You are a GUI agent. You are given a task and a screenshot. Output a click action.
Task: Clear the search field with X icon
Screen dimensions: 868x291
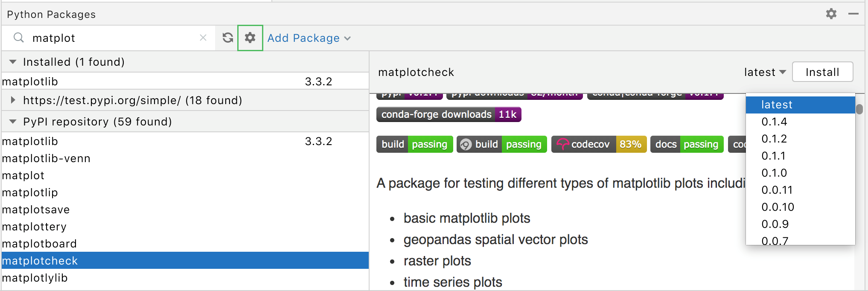coord(203,38)
